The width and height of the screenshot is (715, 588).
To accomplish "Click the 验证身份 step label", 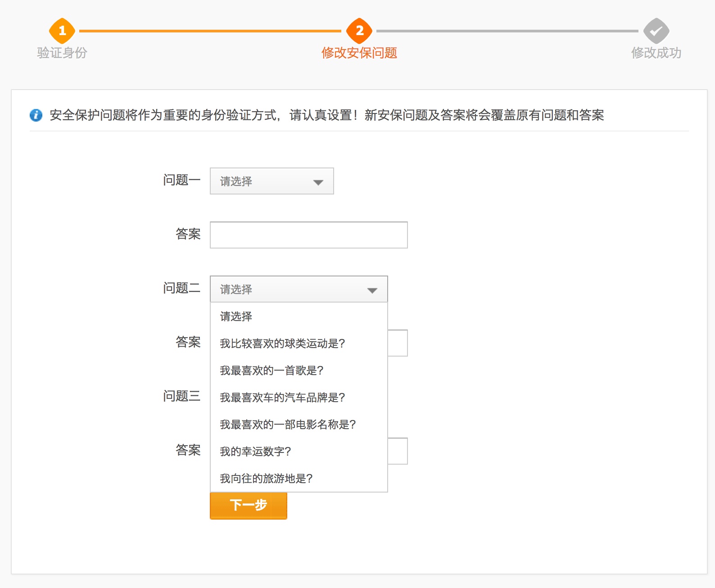I will 62,53.
